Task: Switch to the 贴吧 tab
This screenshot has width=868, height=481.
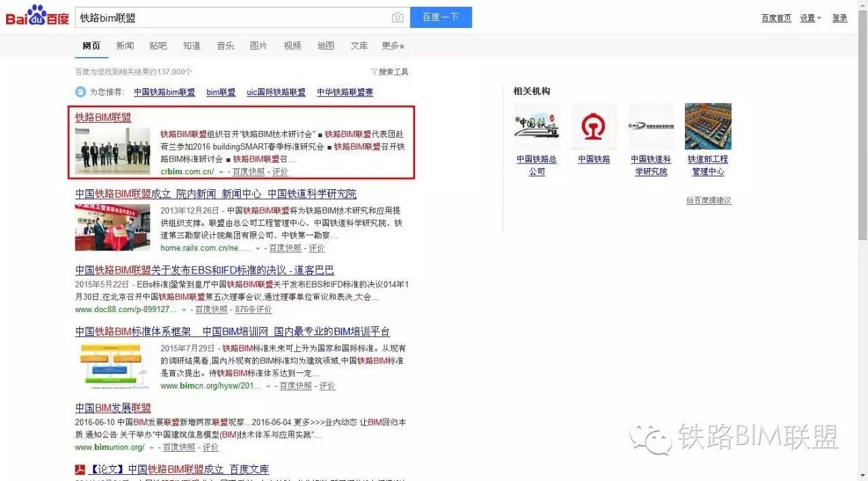Action: pyautogui.click(x=158, y=46)
